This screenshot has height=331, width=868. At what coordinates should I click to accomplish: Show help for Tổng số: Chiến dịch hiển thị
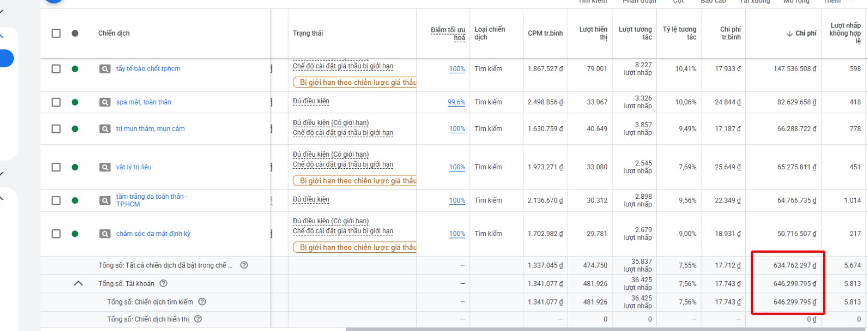(x=198, y=319)
